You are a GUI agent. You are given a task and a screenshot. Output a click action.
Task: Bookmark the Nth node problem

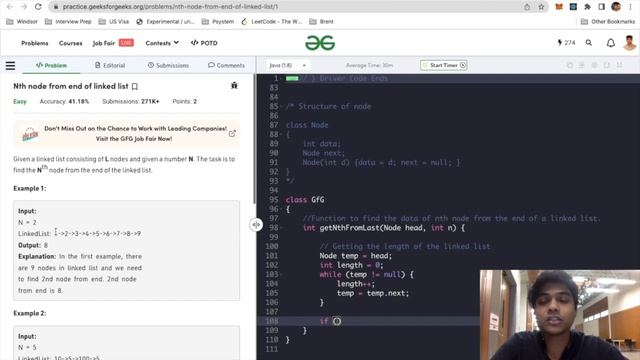(x=135, y=87)
